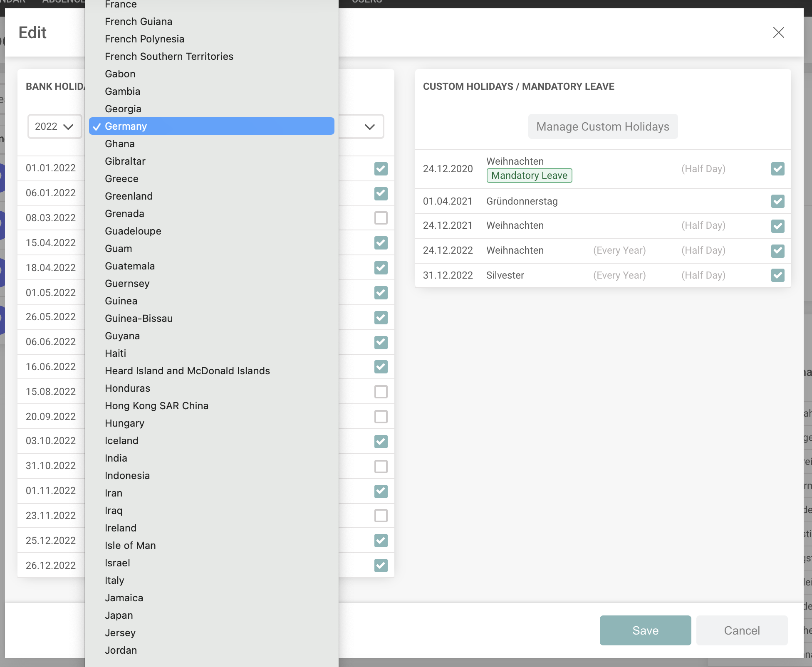This screenshot has width=812, height=667.
Task: Pick Hungary in the dropdown list
Action: point(124,423)
